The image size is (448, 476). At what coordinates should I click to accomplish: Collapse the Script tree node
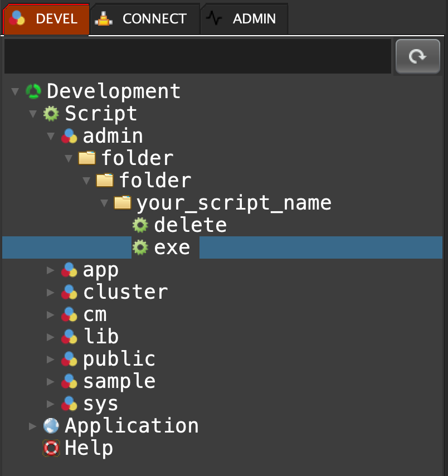33,114
